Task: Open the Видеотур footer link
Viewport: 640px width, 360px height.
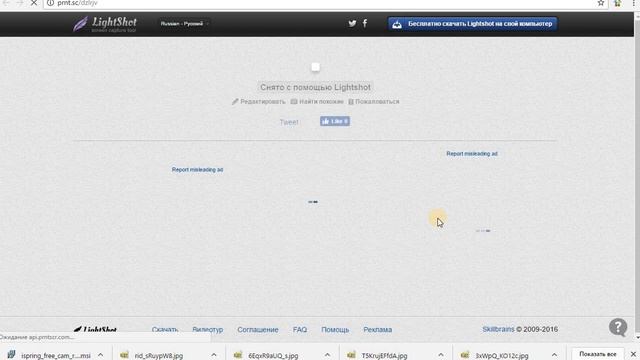Action: click(208, 329)
